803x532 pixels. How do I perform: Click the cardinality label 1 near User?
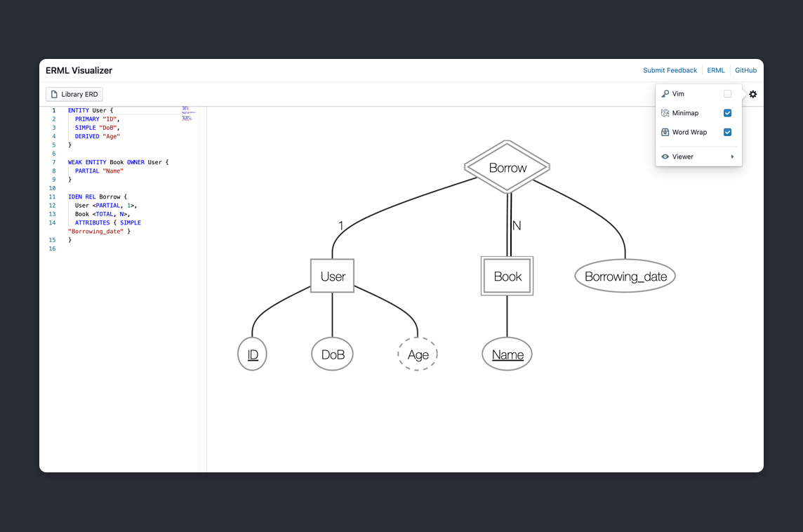(x=341, y=225)
